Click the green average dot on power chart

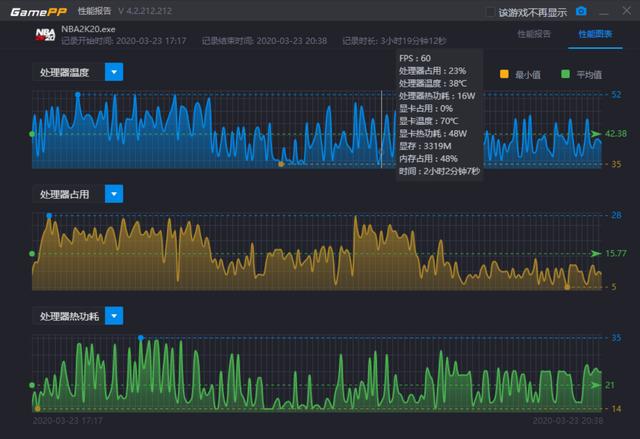[x=32, y=385]
